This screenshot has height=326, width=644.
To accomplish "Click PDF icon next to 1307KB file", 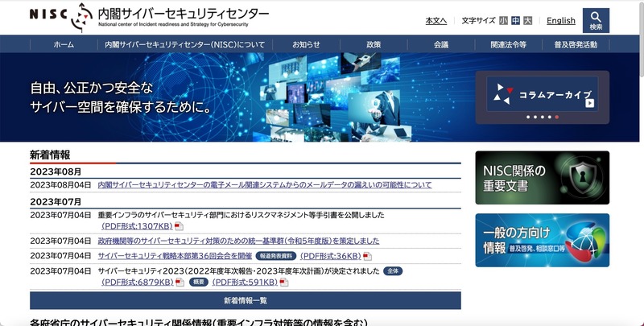I will coord(180,227).
